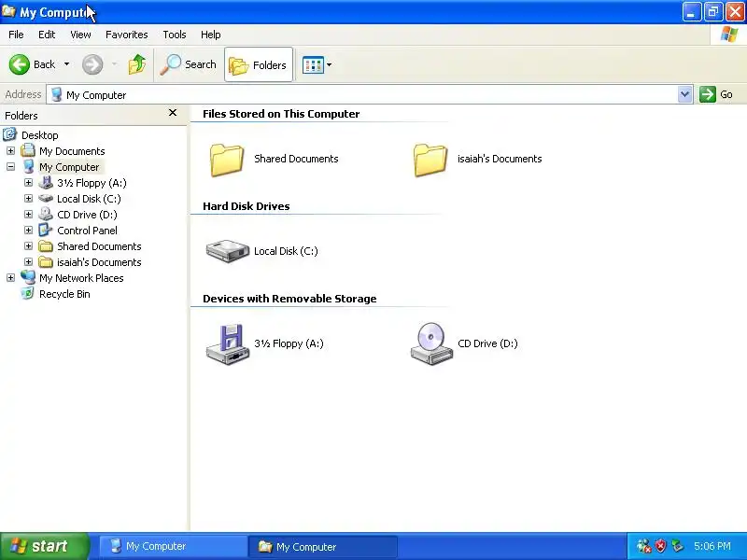Screen dimensions: 747x560
Task: Select CD Drive (D:) tree icon
Action: (x=46, y=214)
